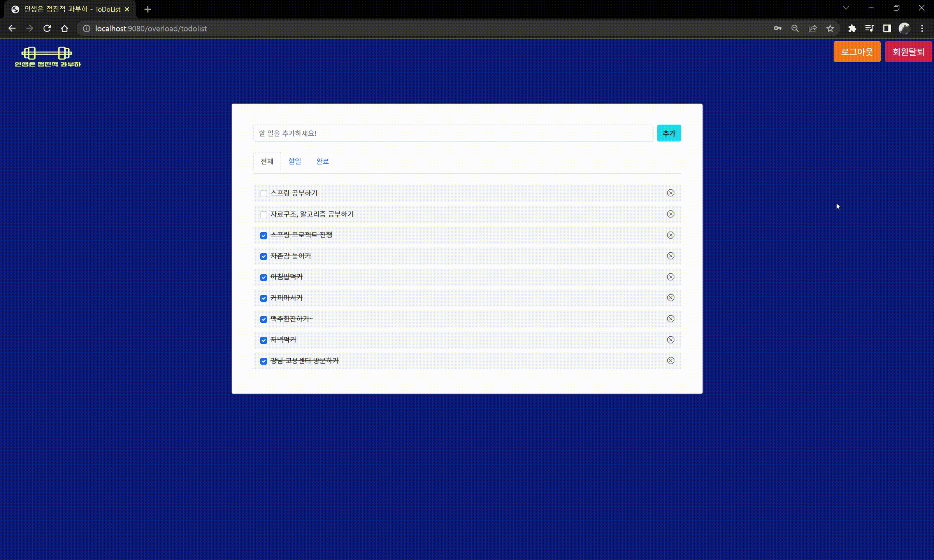Viewport: 934px width, 560px height.
Task: Uncheck the 저녁먹기 task checkbox
Action: [x=263, y=340]
